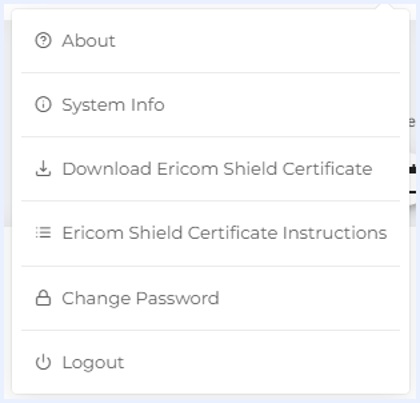Select the Change Password option
Viewport: 420px width, 403px height.
(210, 298)
